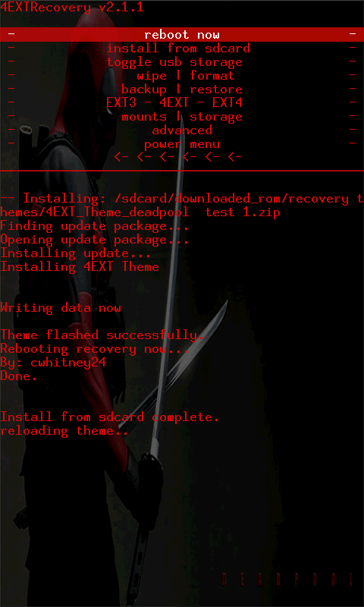Choose "toggle usb storage" menu item
This screenshot has height=607, width=364.
182,62
